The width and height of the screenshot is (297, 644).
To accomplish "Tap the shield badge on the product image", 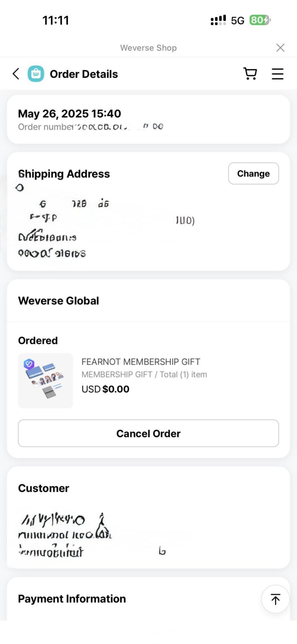I will pos(29,364).
